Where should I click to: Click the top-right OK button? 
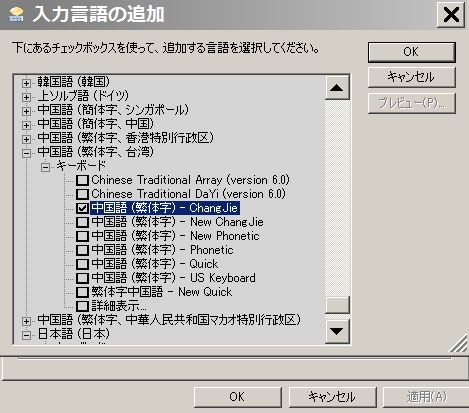(412, 52)
